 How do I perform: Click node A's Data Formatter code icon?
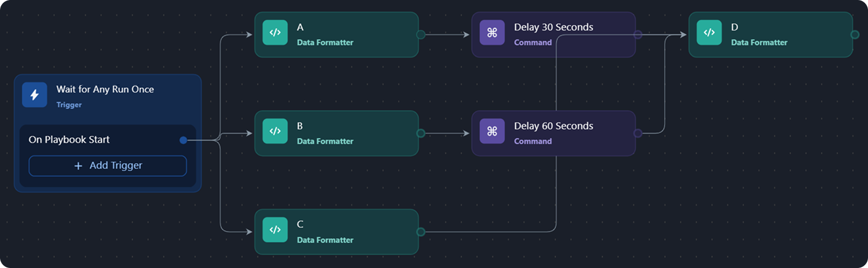pyautogui.click(x=275, y=33)
